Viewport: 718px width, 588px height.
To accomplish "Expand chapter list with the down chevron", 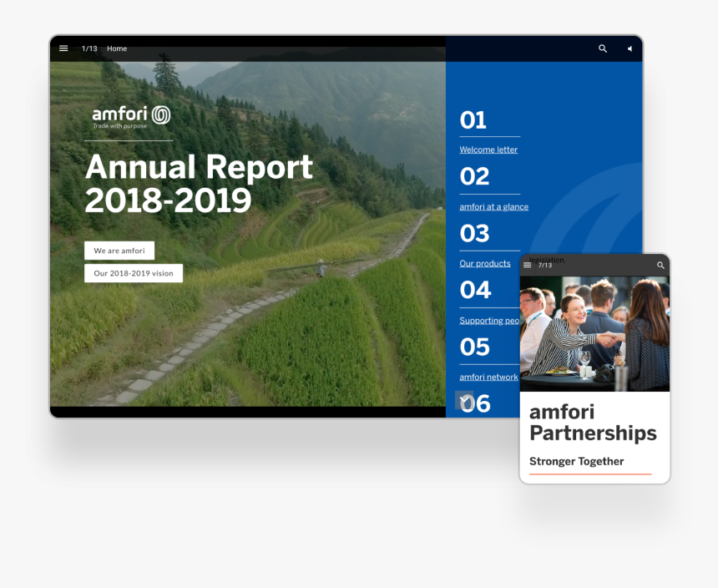I will point(464,400).
